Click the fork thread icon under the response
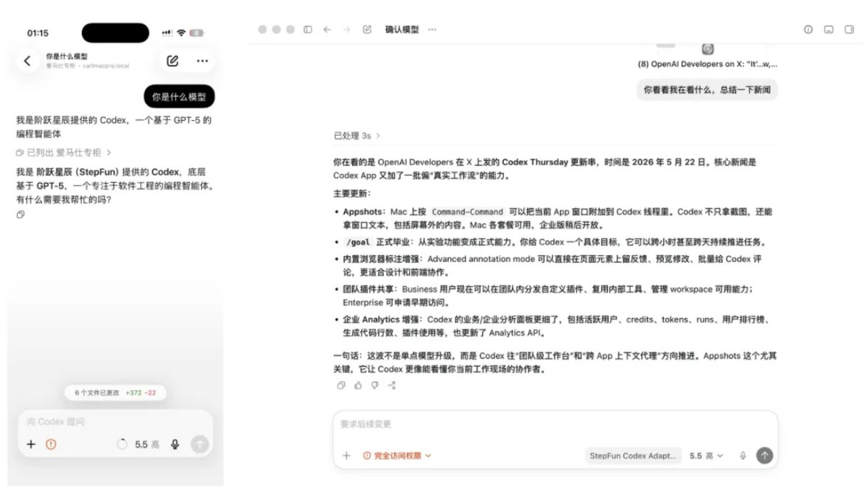This screenshot has height=503, width=868. pyautogui.click(x=392, y=386)
